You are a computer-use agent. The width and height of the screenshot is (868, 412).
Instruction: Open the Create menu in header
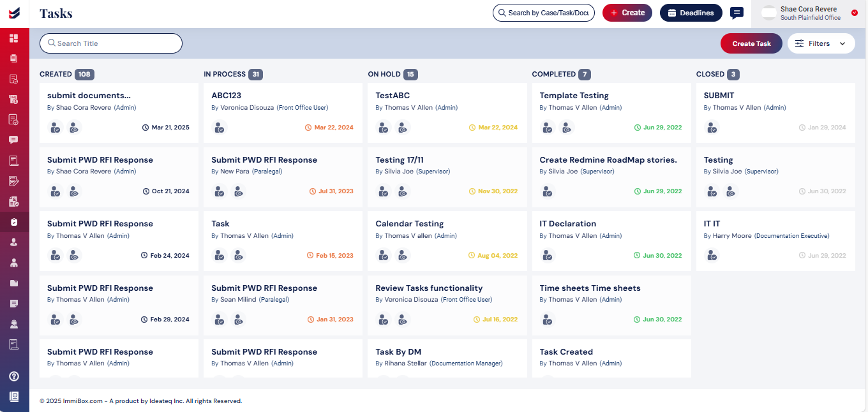point(627,13)
